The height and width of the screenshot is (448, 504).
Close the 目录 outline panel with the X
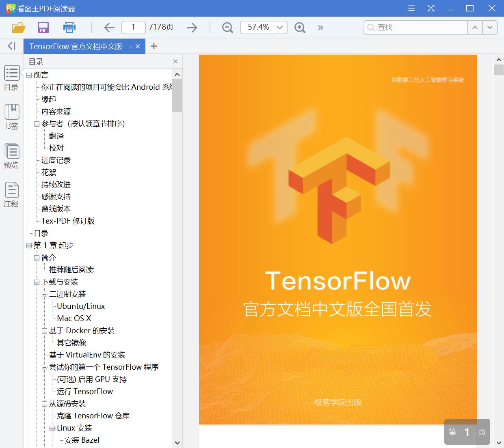[x=175, y=61]
